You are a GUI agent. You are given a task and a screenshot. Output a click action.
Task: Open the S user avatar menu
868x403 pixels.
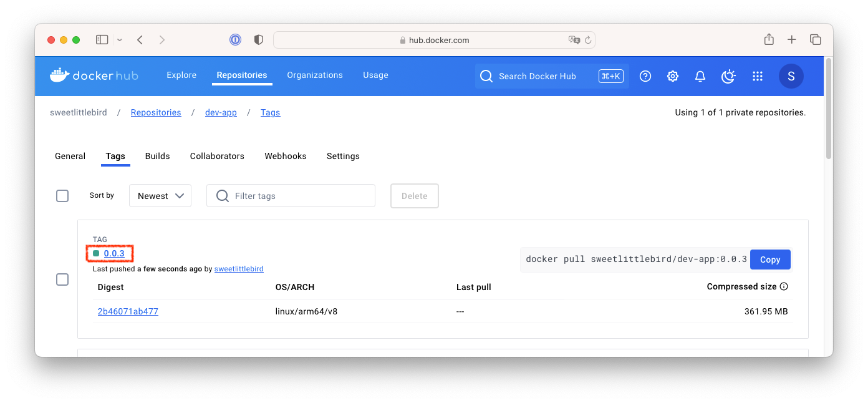tap(791, 76)
